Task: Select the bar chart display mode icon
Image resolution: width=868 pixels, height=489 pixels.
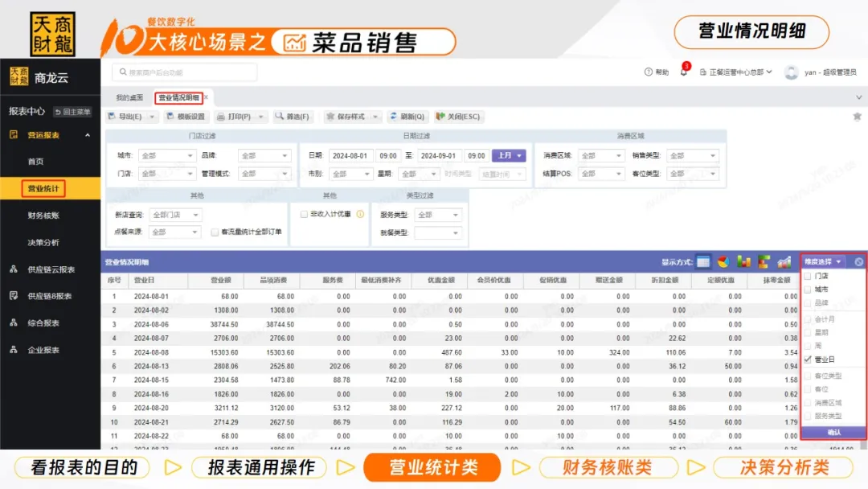Action: [743, 262]
